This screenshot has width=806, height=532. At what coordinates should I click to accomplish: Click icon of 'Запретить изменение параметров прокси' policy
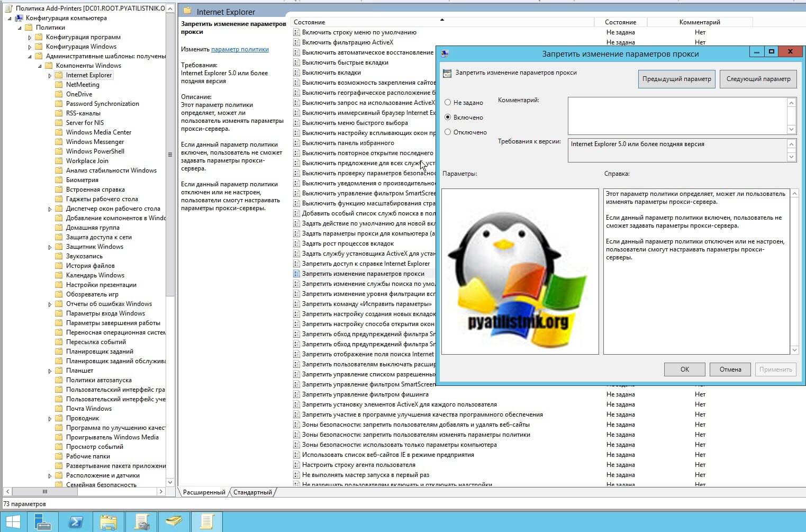[296, 274]
